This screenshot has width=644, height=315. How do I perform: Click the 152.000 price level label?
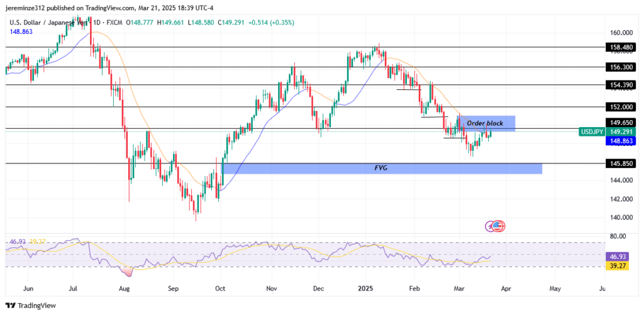click(x=621, y=107)
